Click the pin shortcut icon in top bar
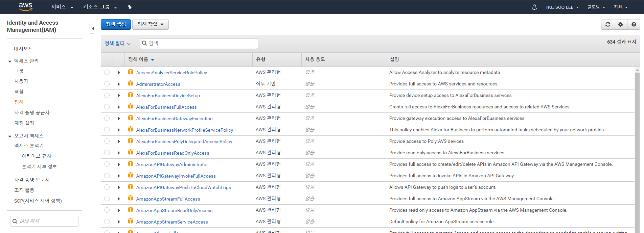 pyautogui.click(x=130, y=7)
